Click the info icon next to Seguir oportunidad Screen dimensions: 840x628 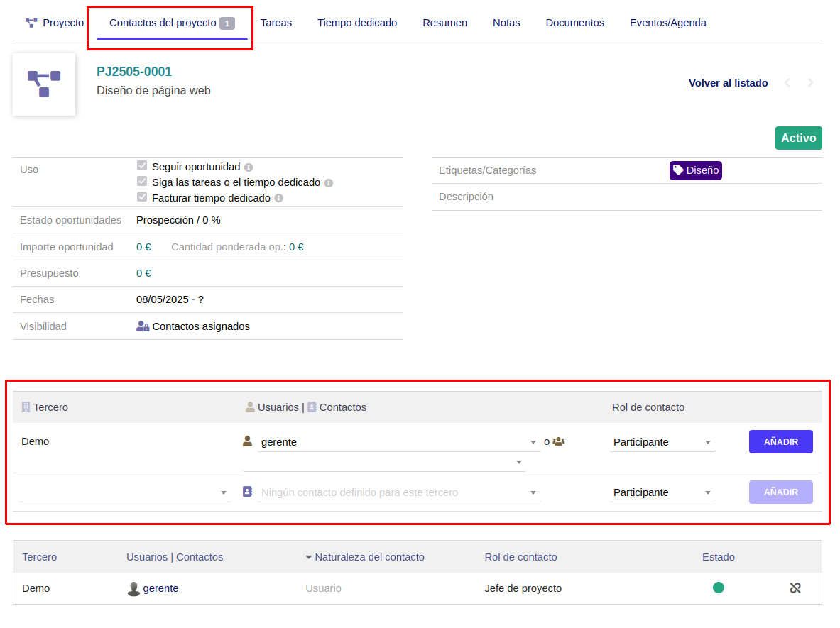point(249,167)
